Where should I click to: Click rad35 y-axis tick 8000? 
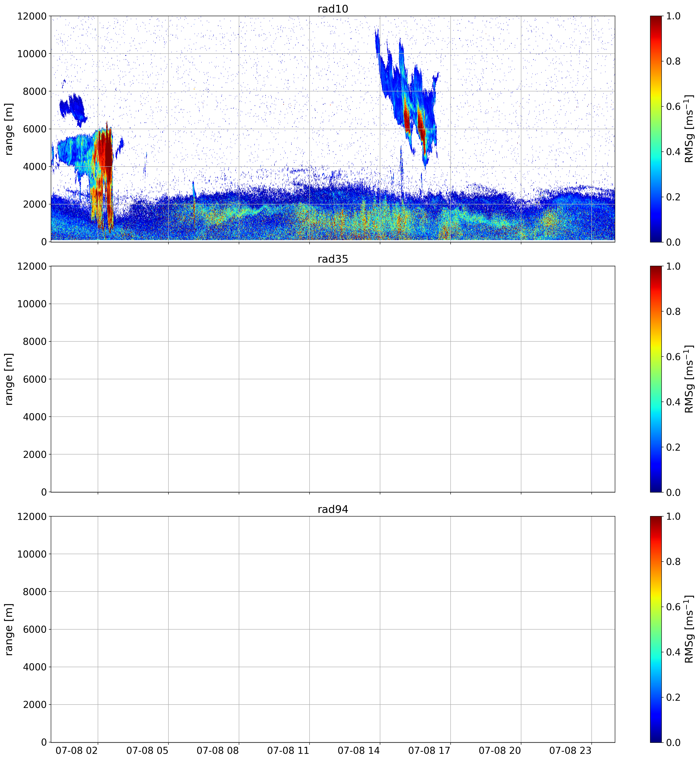pos(35,342)
